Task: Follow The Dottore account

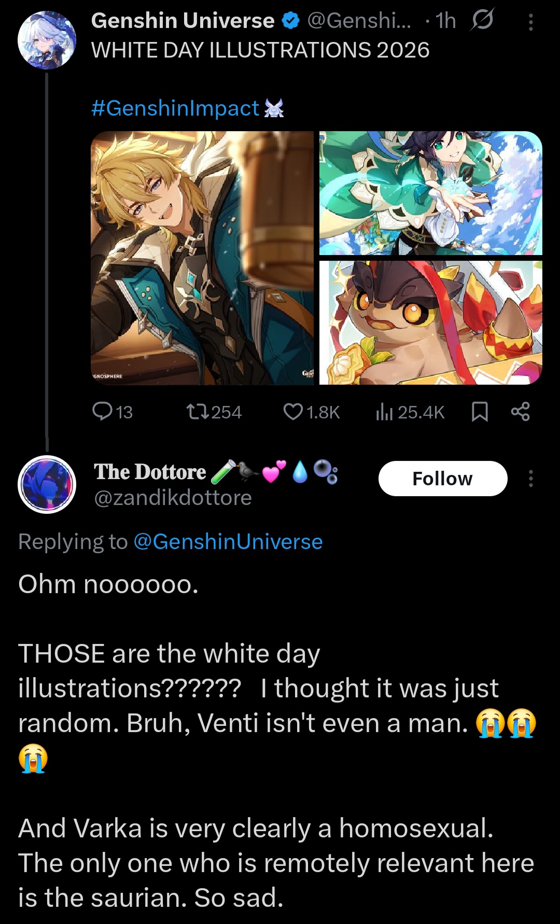Action: 443,479
